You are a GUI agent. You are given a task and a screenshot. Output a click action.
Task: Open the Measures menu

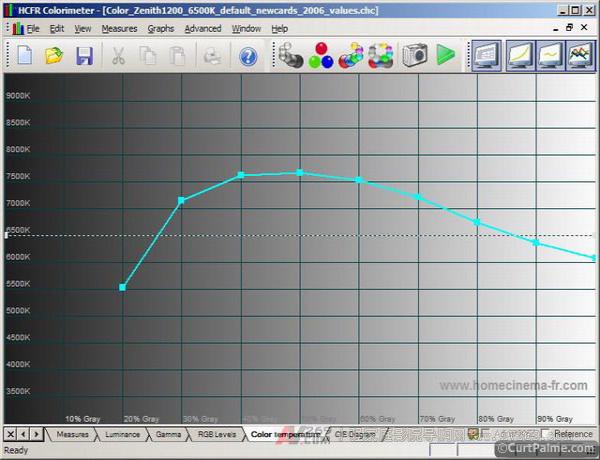[119, 29]
